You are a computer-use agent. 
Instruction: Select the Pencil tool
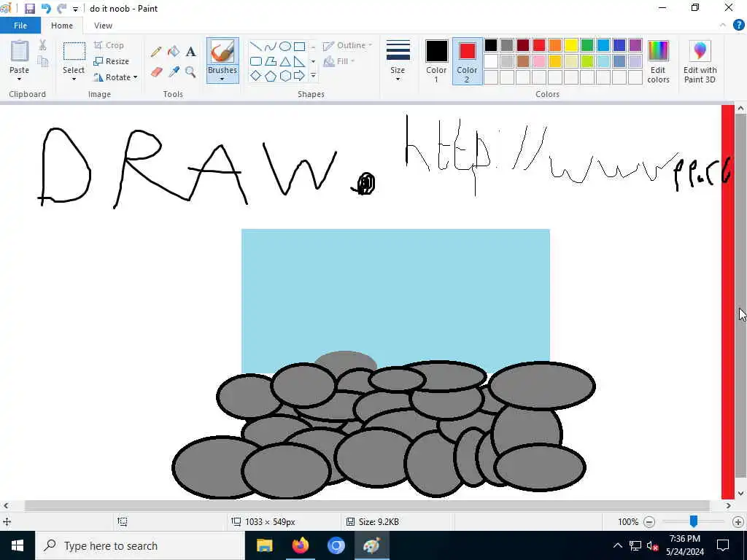coord(156,52)
